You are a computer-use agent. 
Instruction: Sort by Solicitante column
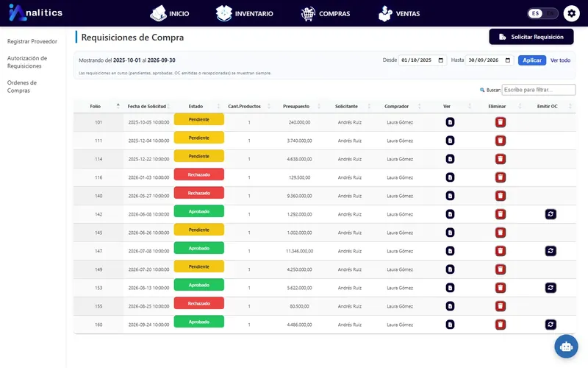(x=350, y=106)
